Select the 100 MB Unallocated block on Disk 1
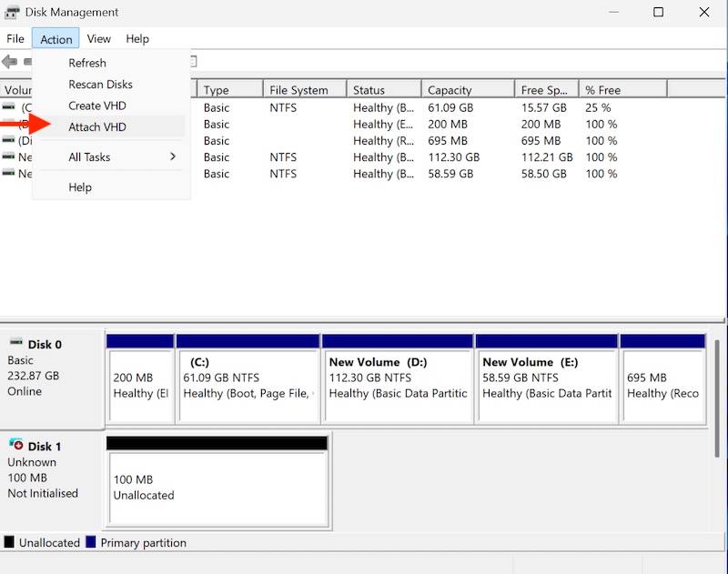The height and width of the screenshot is (574, 728). pos(217,487)
